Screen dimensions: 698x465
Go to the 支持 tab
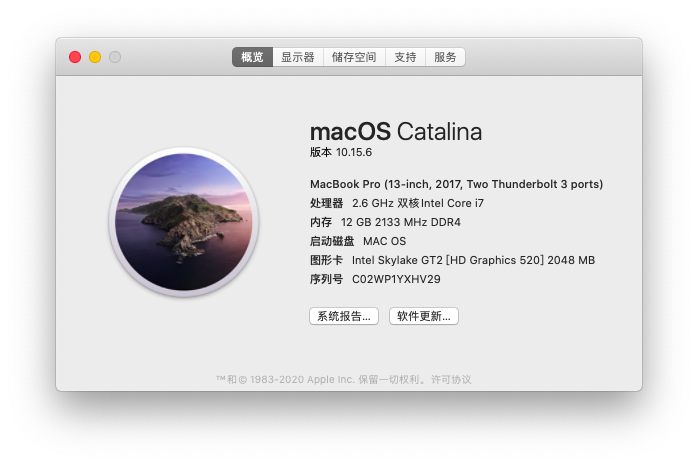[405, 57]
